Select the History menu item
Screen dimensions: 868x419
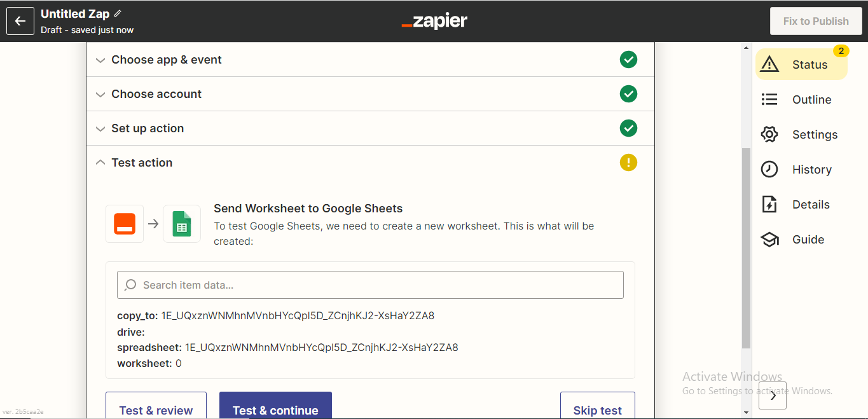812,170
